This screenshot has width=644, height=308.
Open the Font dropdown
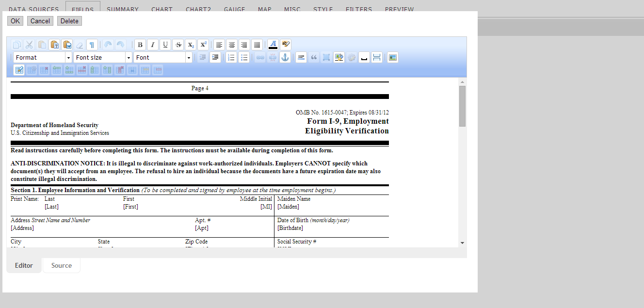163,57
